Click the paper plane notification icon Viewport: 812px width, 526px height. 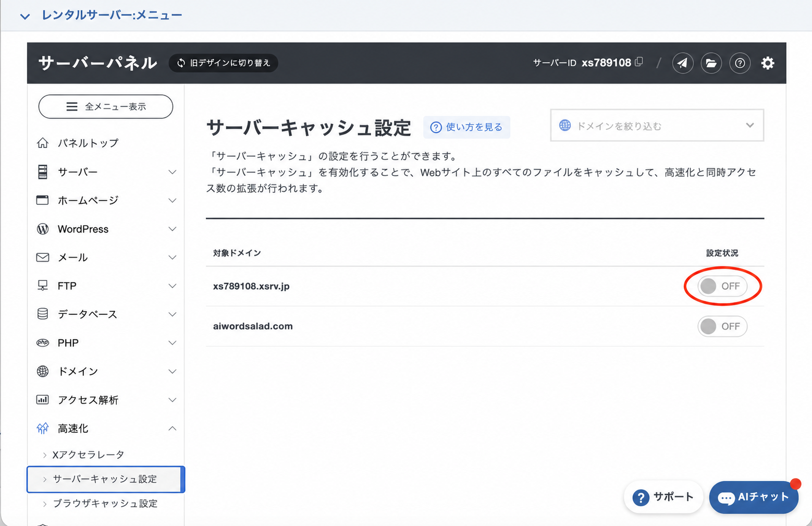pyautogui.click(x=682, y=63)
